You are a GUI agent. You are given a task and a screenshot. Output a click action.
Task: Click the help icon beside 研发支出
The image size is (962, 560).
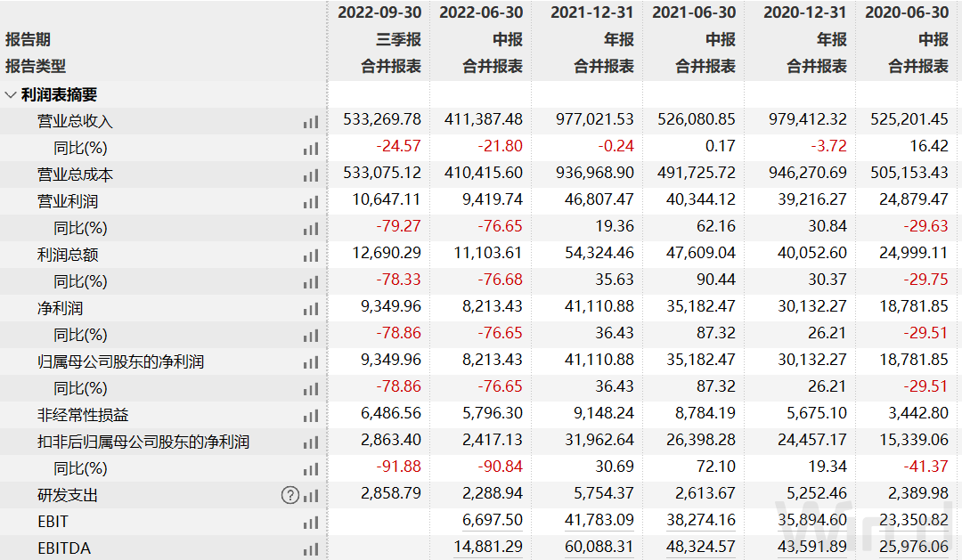[x=290, y=495]
